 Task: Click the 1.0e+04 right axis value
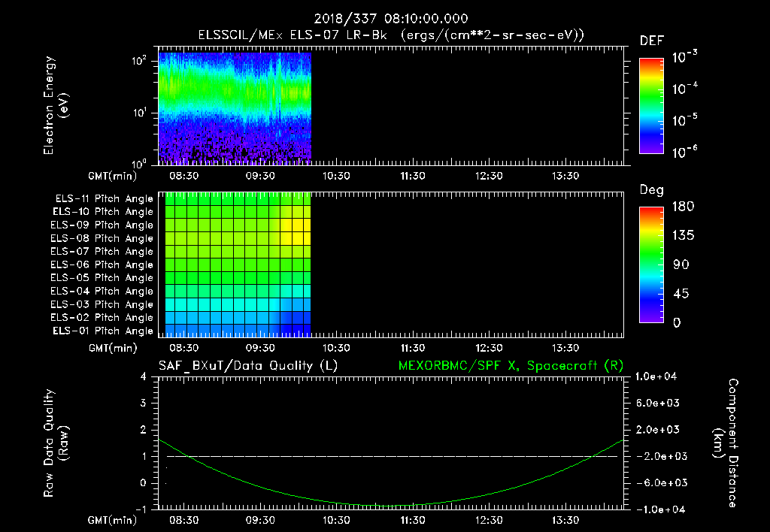(656, 376)
